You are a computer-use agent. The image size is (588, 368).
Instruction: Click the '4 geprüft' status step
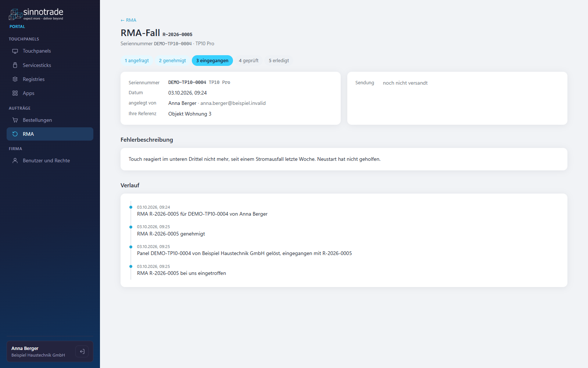[249, 61]
